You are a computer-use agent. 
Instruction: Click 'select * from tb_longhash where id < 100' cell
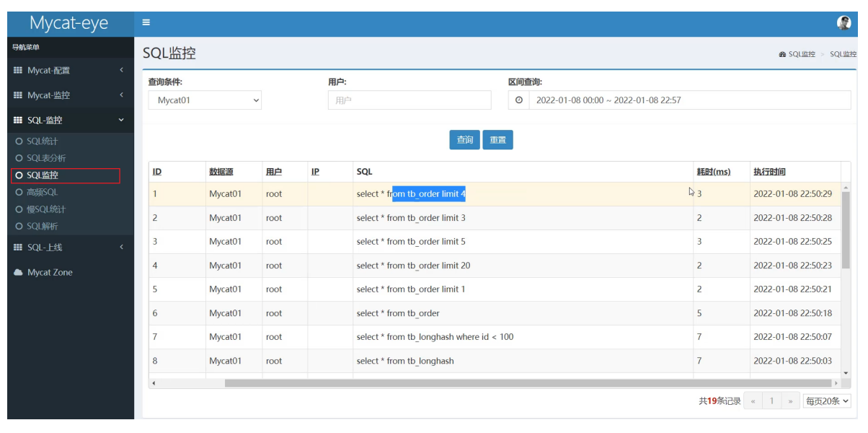pos(523,337)
